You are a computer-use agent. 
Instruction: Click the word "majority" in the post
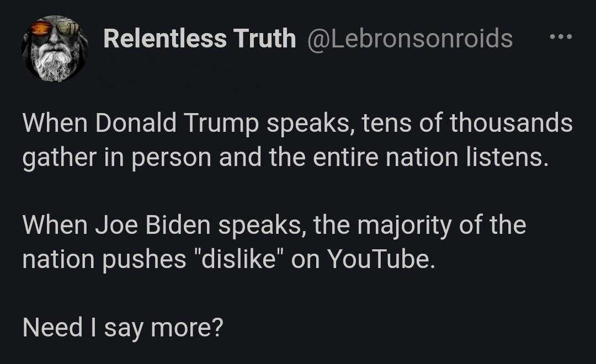405,226
